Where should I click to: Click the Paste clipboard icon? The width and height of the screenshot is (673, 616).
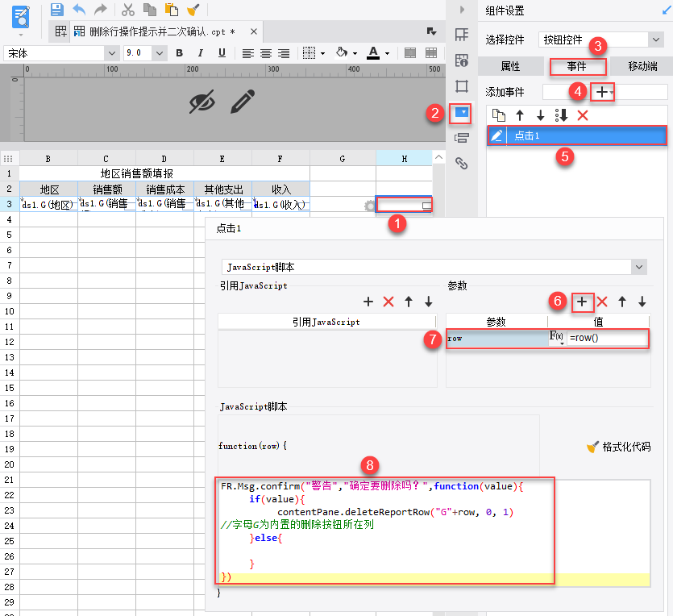[171, 10]
